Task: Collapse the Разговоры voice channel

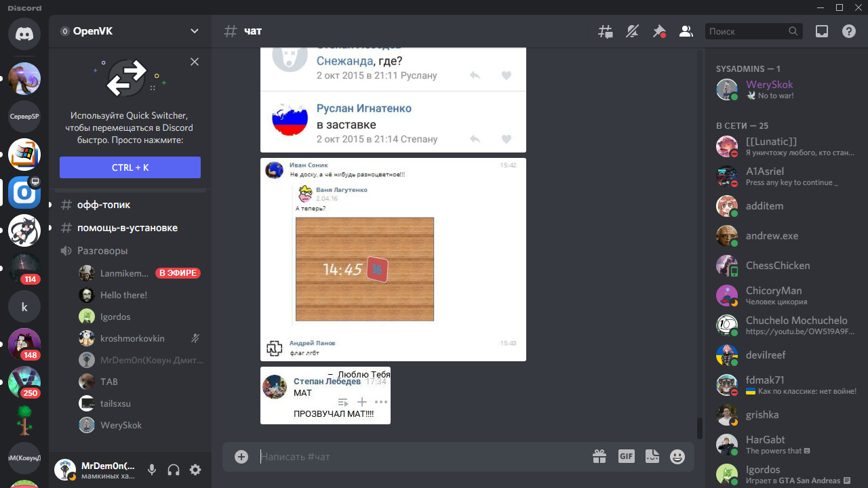Action: click(x=102, y=251)
